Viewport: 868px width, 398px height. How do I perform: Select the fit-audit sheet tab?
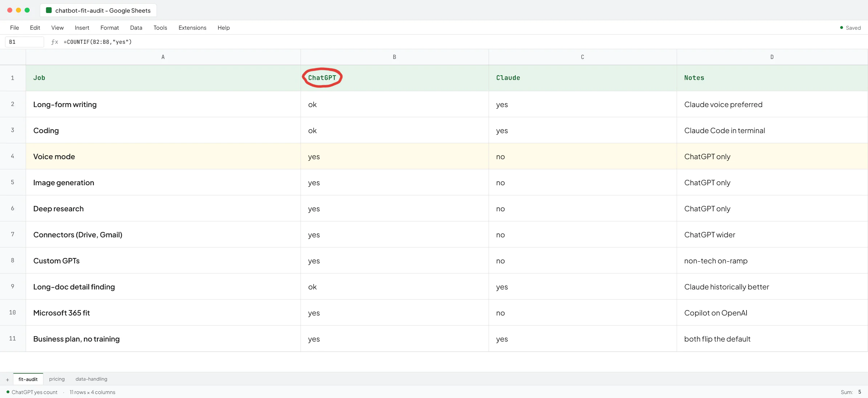coord(28,379)
